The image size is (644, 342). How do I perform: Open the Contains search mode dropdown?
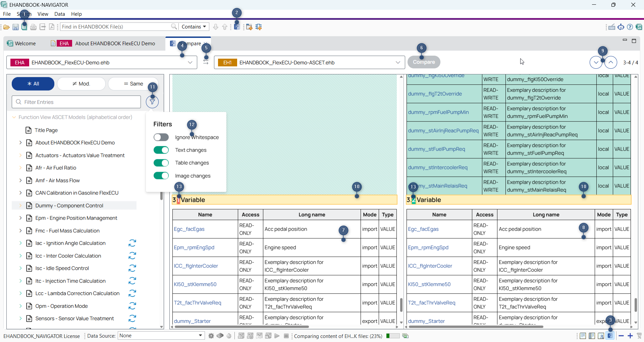pyautogui.click(x=194, y=27)
